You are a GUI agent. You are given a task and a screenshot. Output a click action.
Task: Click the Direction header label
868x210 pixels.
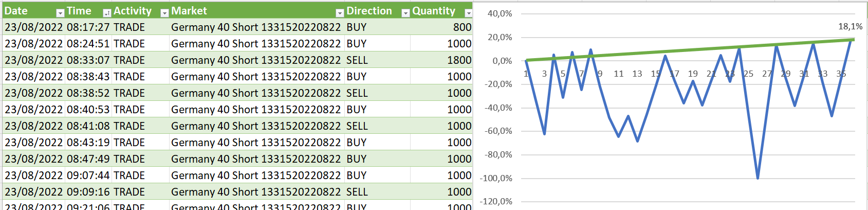[369, 11]
